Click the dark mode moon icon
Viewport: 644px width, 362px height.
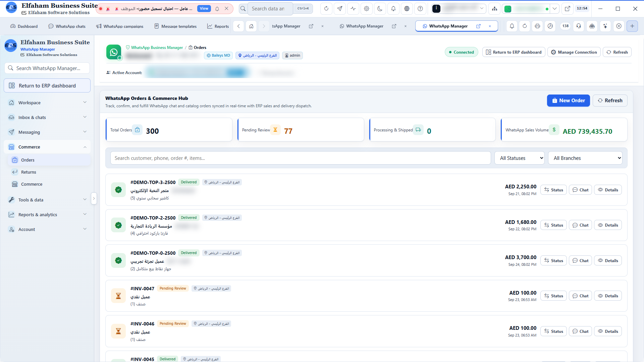click(380, 9)
